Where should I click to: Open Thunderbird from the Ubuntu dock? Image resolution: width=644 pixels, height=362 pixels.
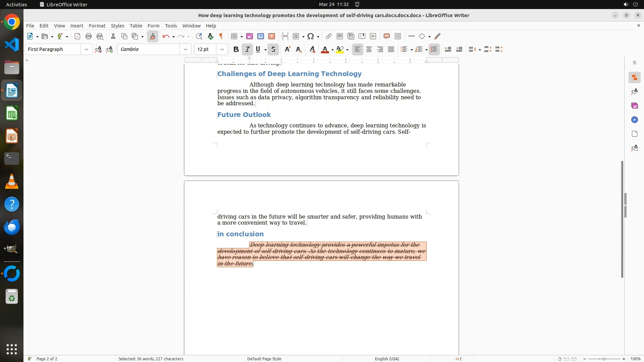tap(12, 227)
